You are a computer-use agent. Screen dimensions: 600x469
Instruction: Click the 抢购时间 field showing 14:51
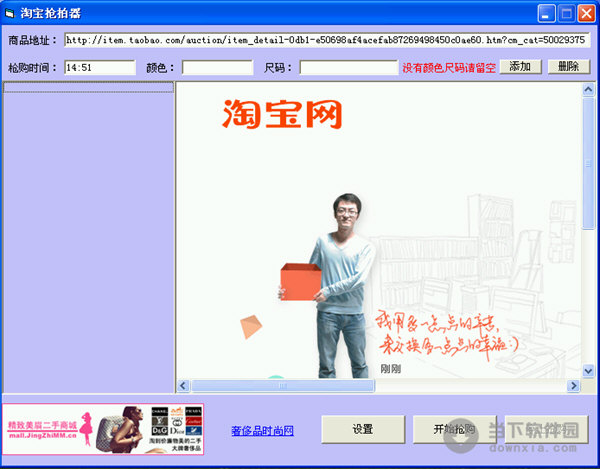pyautogui.click(x=100, y=67)
